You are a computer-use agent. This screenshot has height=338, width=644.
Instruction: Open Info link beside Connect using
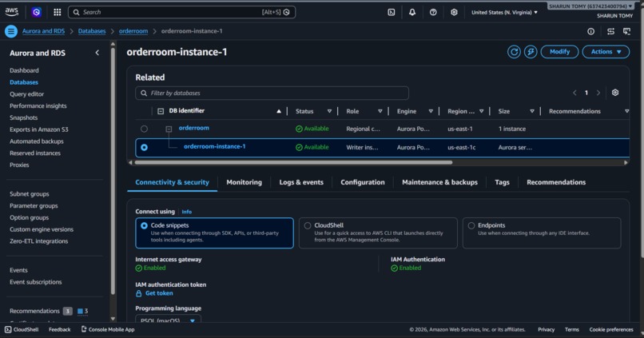tap(186, 212)
